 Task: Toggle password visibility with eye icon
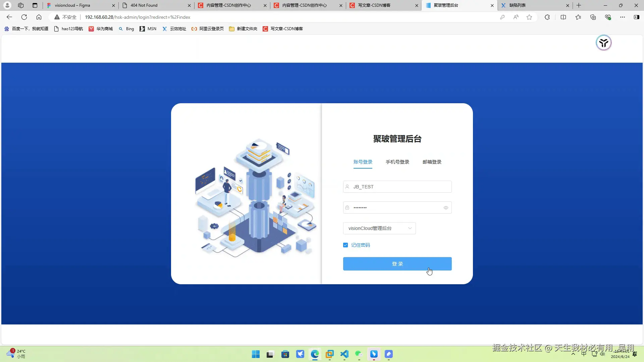tap(446, 207)
